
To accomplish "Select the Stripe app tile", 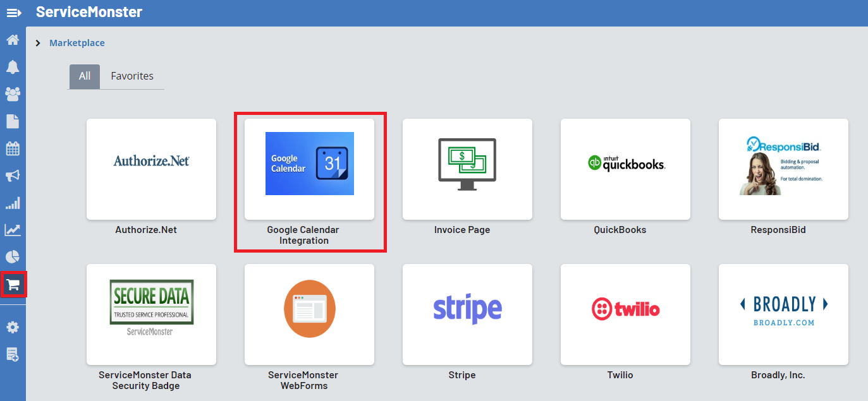I will coord(467,314).
